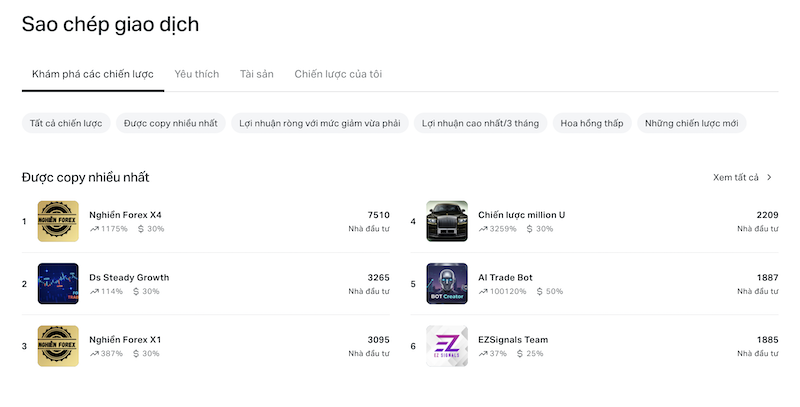The width and height of the screenshot is (800, 407).
Task: Open the AI Trade Bot strategy name
Action: (505, 278)
